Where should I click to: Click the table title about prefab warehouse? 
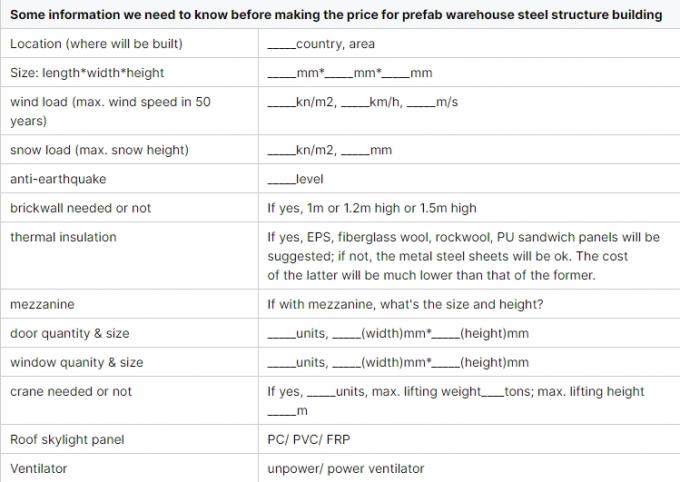coord(335,15)
